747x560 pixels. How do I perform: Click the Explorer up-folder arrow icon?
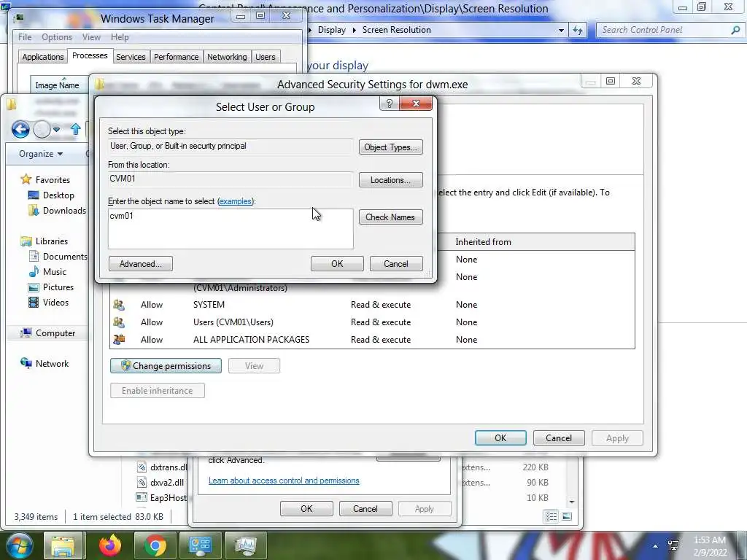click(x=75, y=129)
